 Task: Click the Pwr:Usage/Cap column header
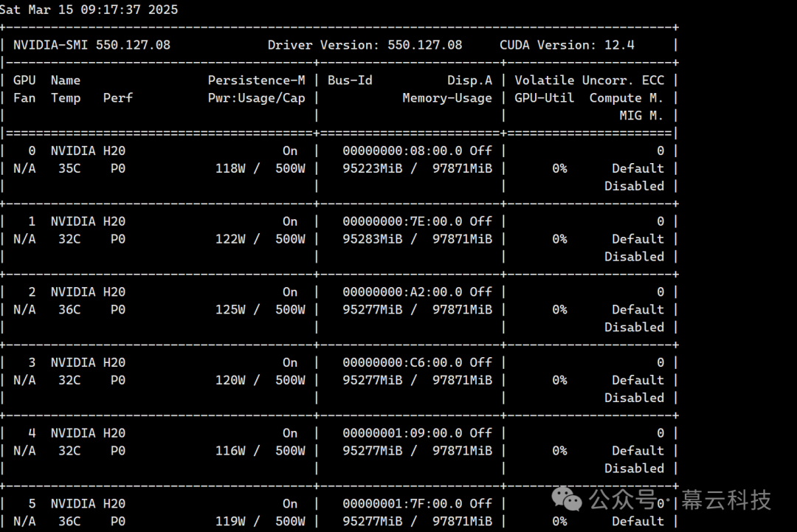[x=257, y=98]
